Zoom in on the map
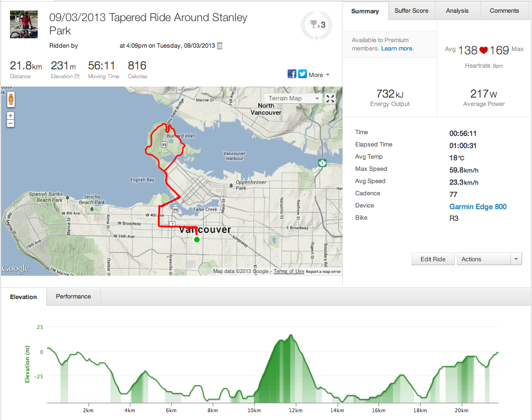Viewport: 532px width, 420px height. point(11,116)
